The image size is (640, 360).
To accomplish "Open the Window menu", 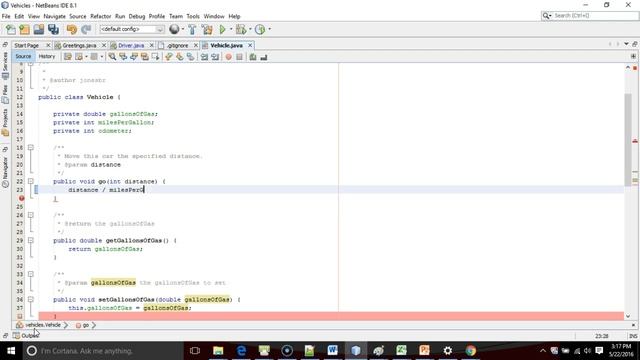I will (x=214, y=16).
